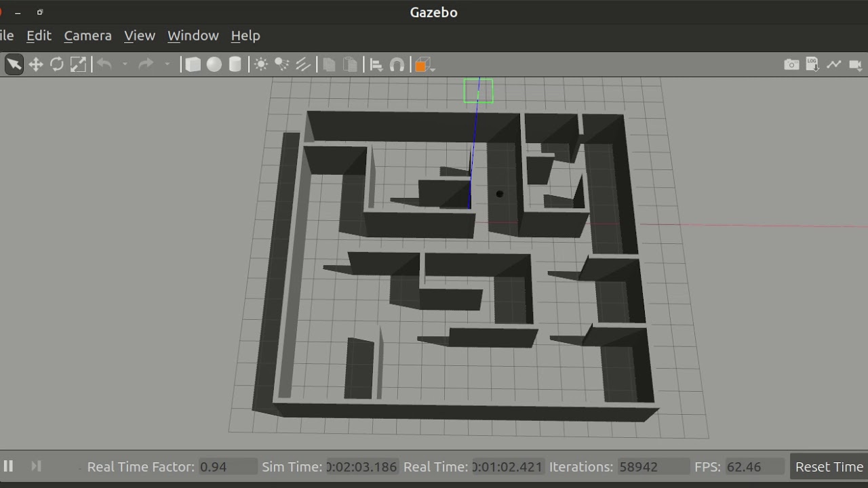Open the log data recorder

[812, 64]
